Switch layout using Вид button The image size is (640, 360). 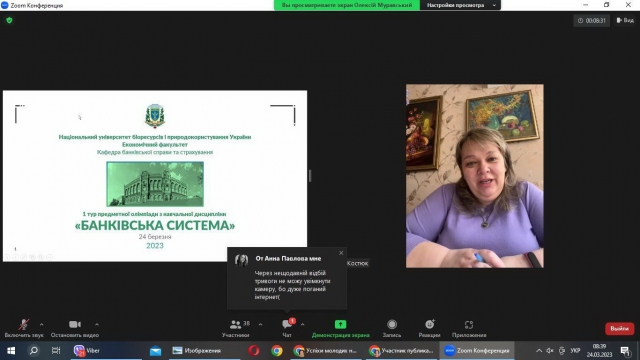click(x=625, y=20)
